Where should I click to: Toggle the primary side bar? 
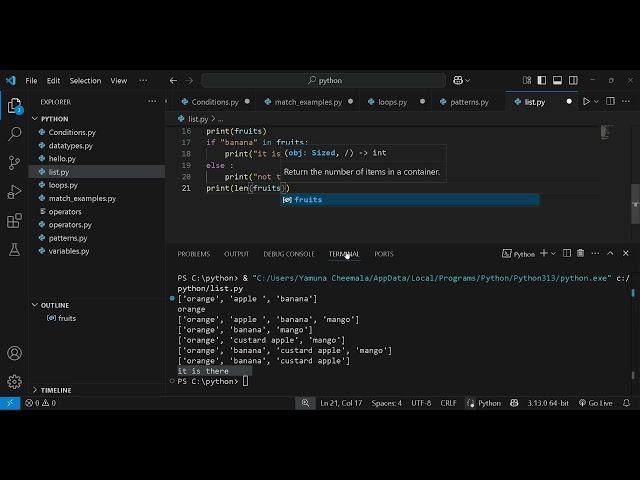click(x=542, y=80)
